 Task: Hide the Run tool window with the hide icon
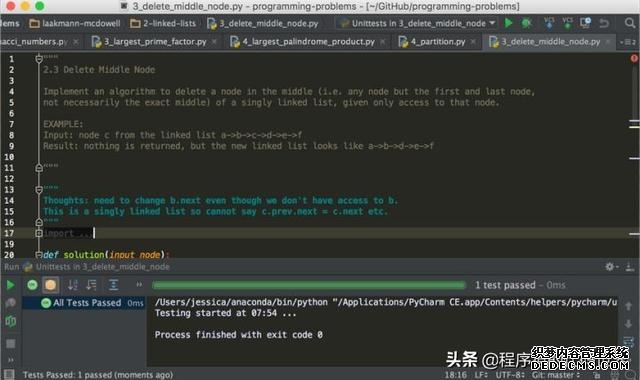coord(630,267)
